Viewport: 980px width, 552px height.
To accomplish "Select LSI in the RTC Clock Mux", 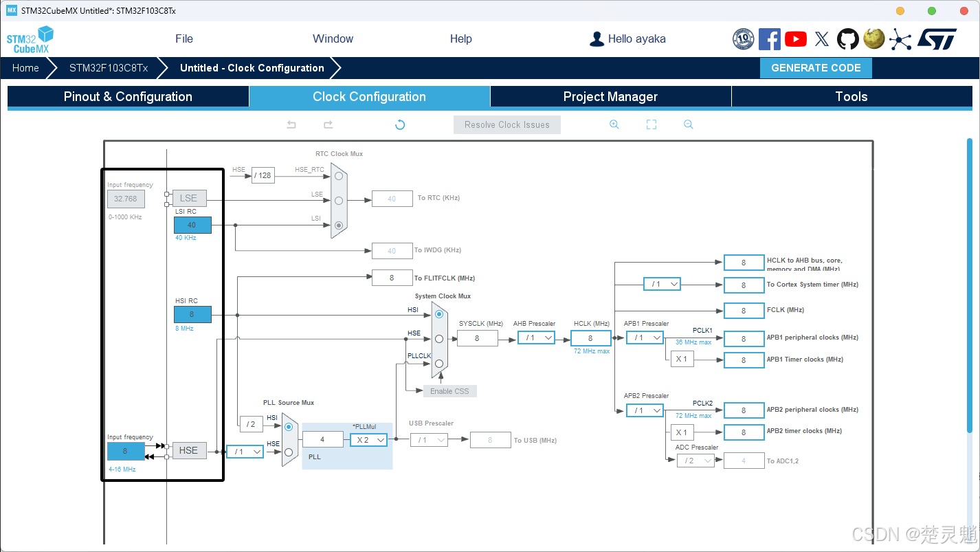I will 339,225.
